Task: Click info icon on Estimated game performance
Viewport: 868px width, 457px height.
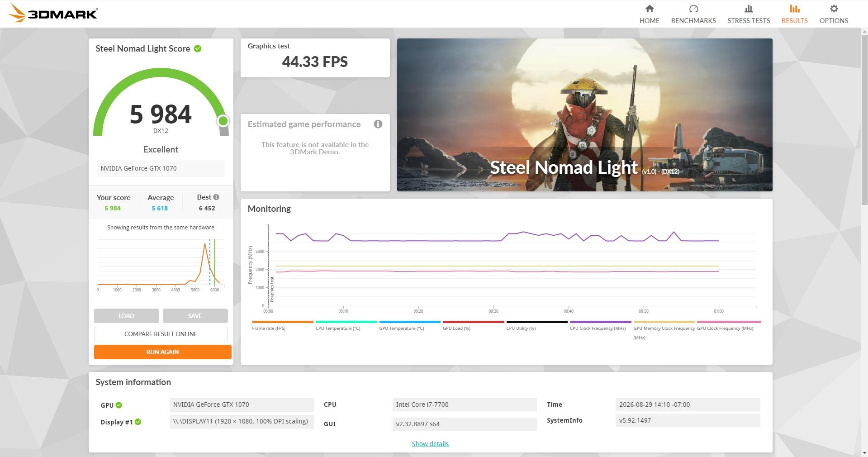Action: coord(378,124)
